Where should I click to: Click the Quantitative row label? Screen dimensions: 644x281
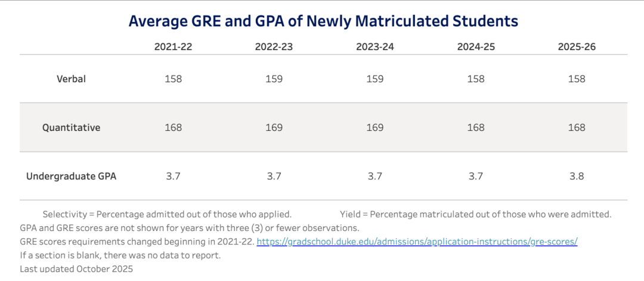pyautogui.click(x=71, y=127)
